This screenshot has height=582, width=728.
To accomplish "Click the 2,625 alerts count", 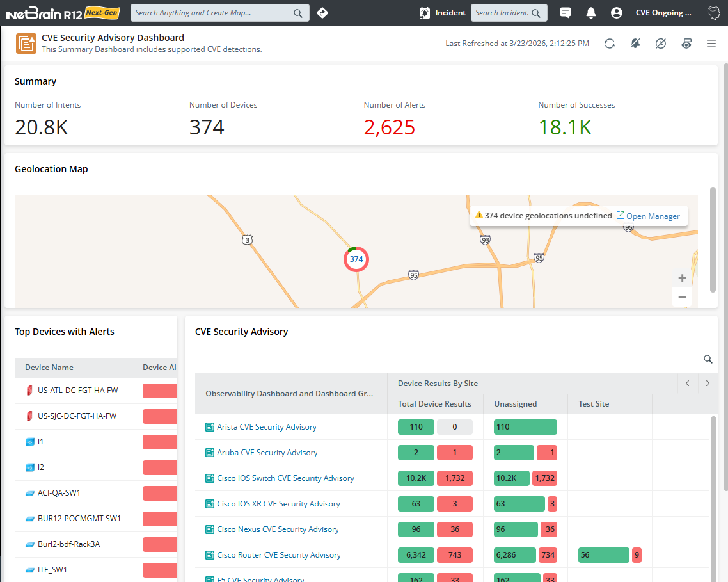I will [389, 127].
